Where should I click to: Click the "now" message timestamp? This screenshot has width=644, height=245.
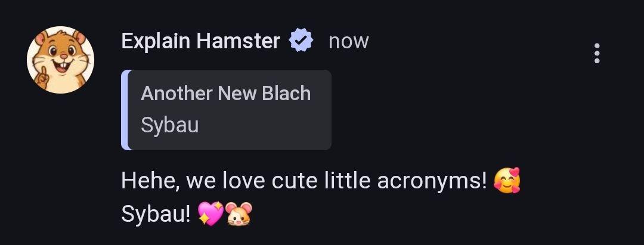tap(349, 42)
